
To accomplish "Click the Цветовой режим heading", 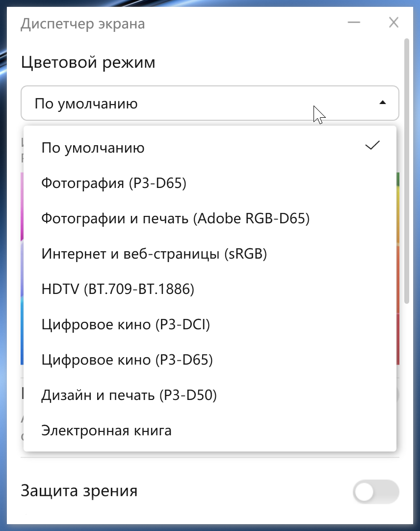I will point(88,63).
